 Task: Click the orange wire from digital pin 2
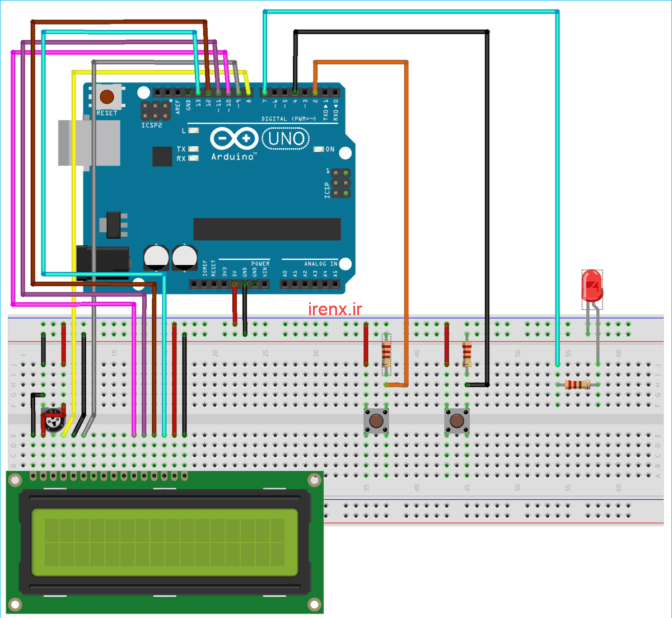pyautogui.click(x=407, y=224)
